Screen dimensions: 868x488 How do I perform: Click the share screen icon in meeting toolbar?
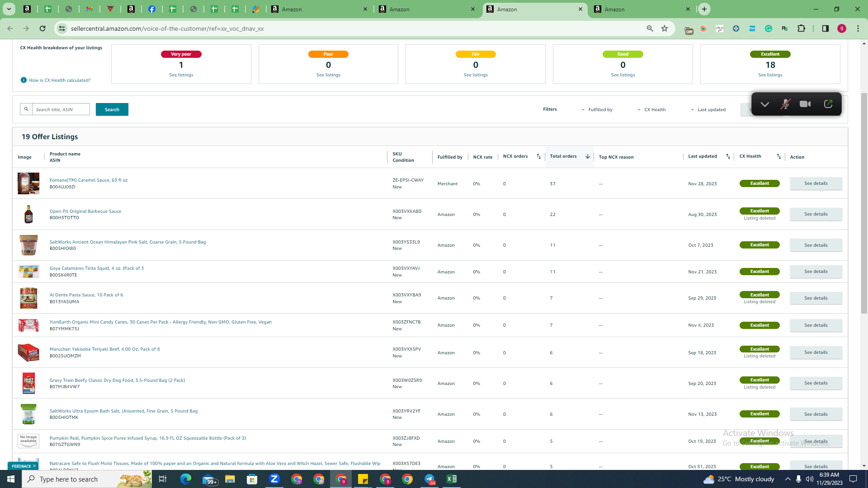pos(828,104)
